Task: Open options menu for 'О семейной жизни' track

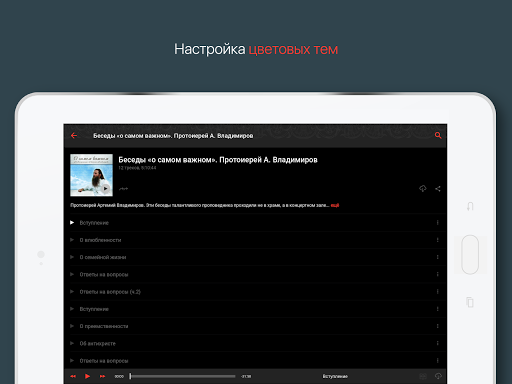Action: click(x=437, y=257)
